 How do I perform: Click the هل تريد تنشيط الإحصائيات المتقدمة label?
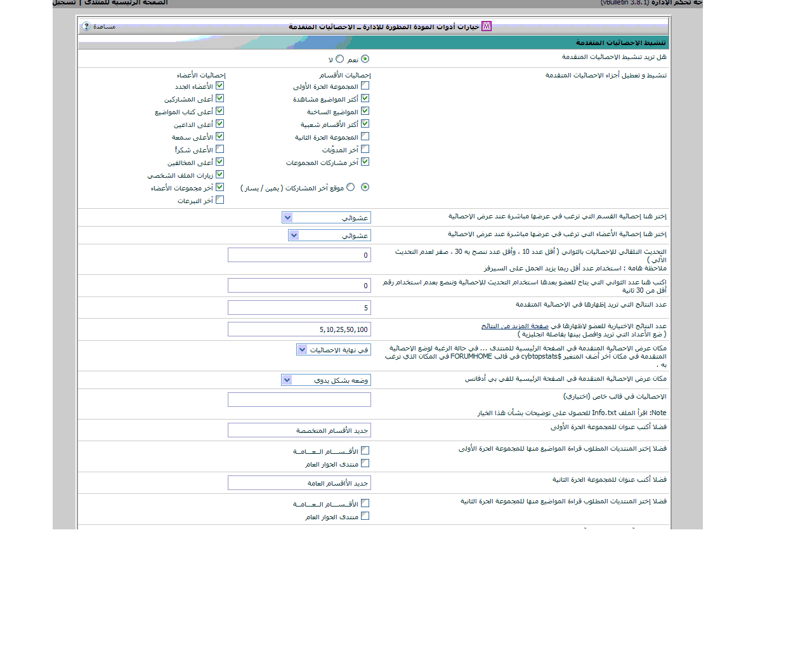click(x=614, y=57)
